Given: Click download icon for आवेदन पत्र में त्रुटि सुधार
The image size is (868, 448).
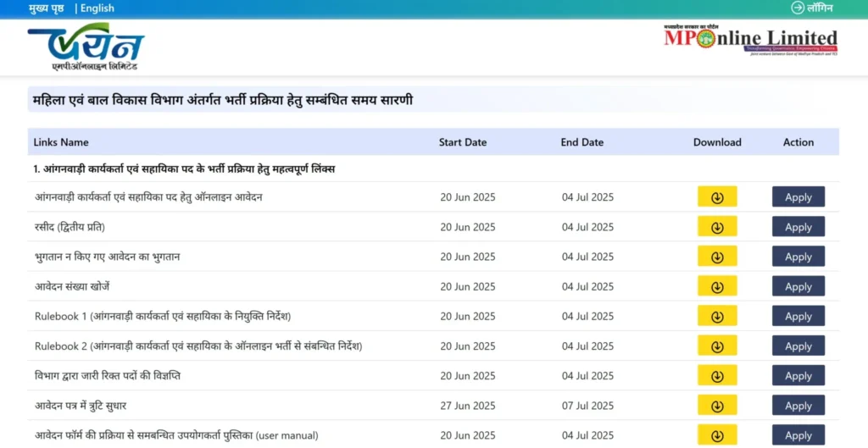Looking at the screenshot, I should tap(717, 406).
